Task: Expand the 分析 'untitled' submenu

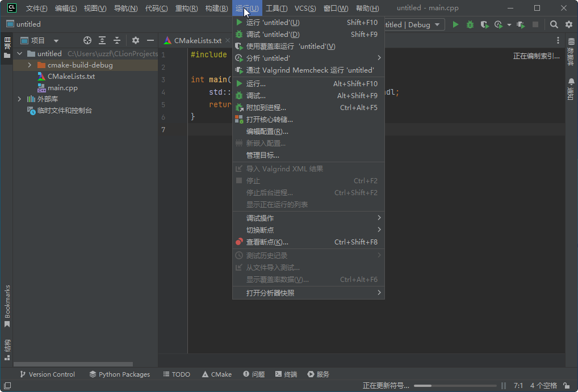Action: pyautogui.click(x=308, y=58)
